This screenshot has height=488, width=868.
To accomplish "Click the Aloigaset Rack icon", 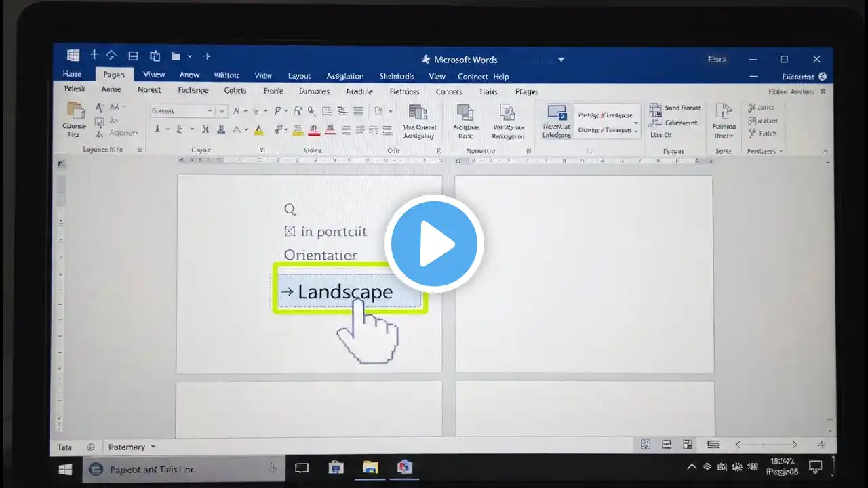I will [465, 113].
